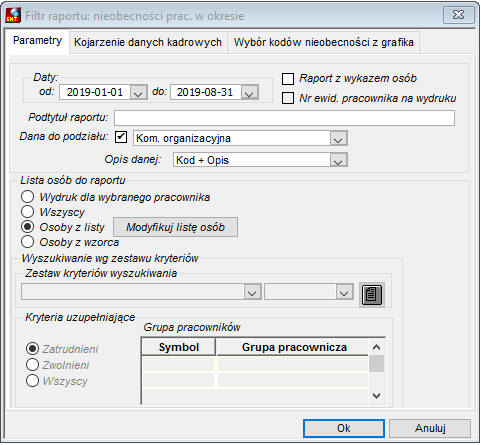Select Wydruk dla wybranego pracownika radio button
Viewport: 481px width, 445px height.
click(x=27, y=197)
